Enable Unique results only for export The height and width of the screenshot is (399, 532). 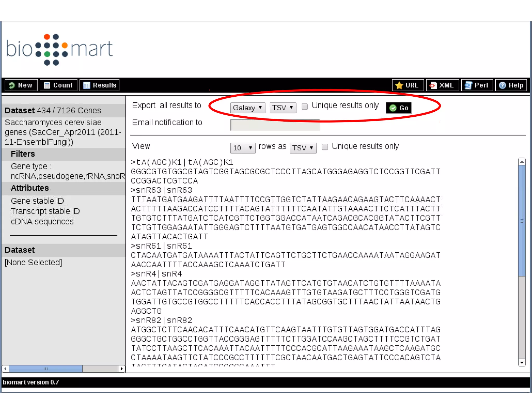click(305, 107)
